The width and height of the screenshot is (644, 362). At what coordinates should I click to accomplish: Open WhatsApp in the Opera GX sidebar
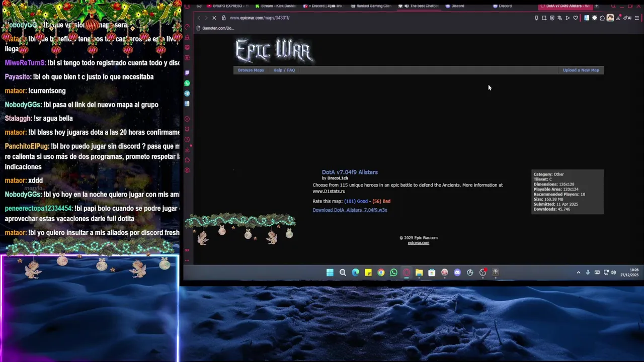click(x=187, y=83)
